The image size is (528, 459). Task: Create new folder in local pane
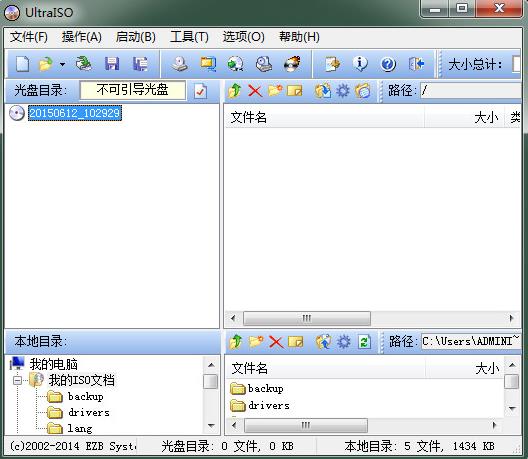[x=256, y=342]
